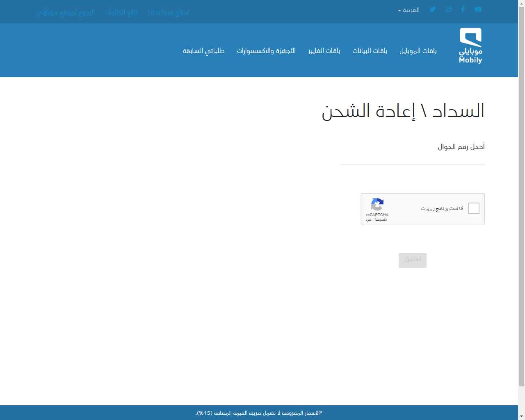The width and height of the screenshot is (525, 420).
Task: Focus the mobile number input field
Action: 413,159
